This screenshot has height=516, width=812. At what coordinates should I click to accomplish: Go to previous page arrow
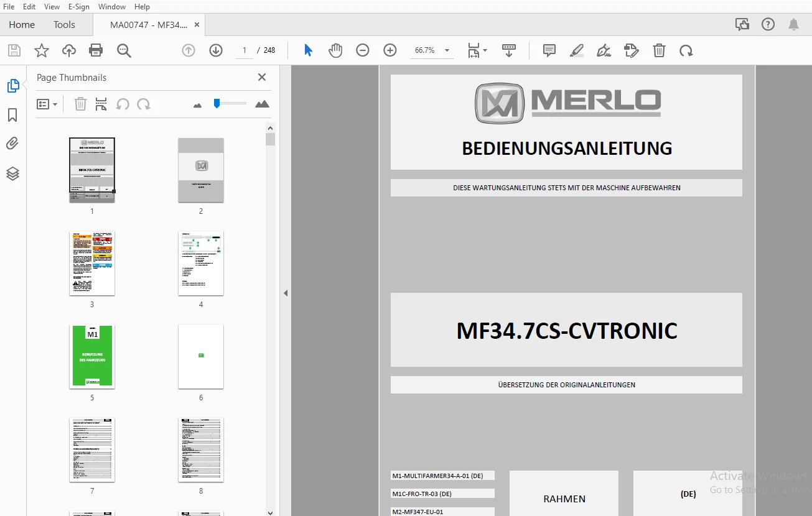coord(189,50)
